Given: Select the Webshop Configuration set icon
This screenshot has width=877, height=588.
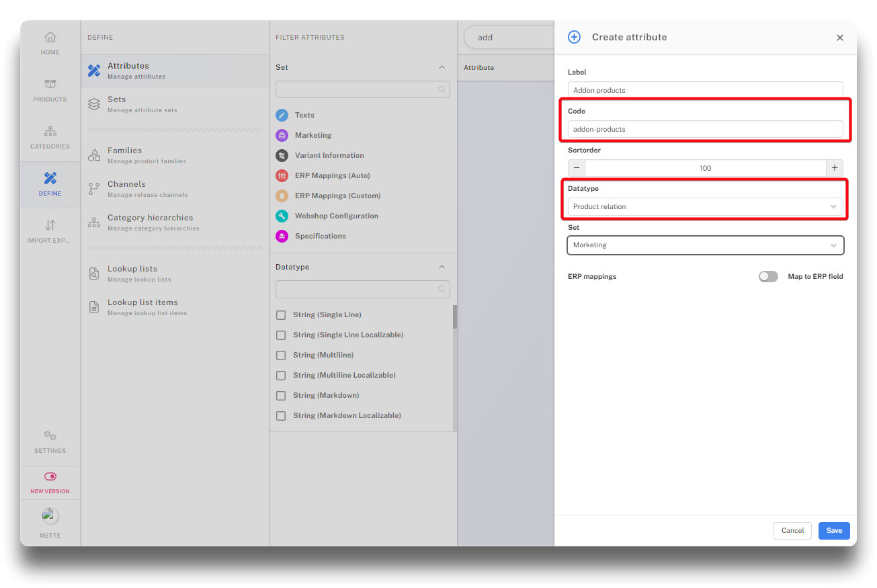Looking at the screenshot, I should click(x=282, y=216).
